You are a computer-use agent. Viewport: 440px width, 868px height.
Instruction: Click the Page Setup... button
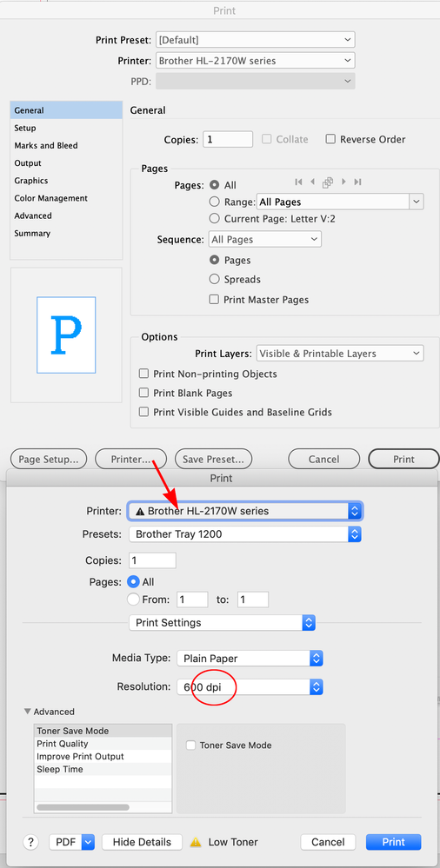49,459
